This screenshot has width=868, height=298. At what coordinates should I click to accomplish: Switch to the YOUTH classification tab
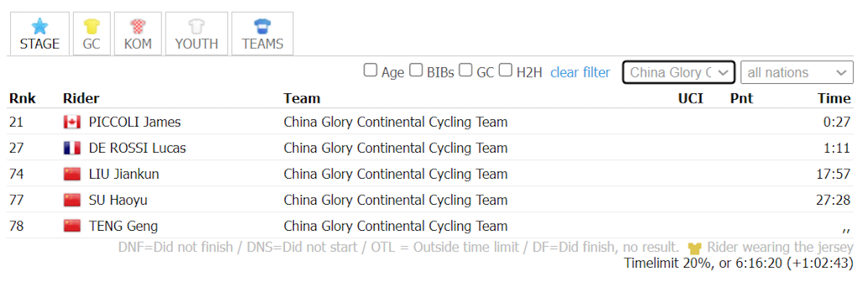[197, 34]
